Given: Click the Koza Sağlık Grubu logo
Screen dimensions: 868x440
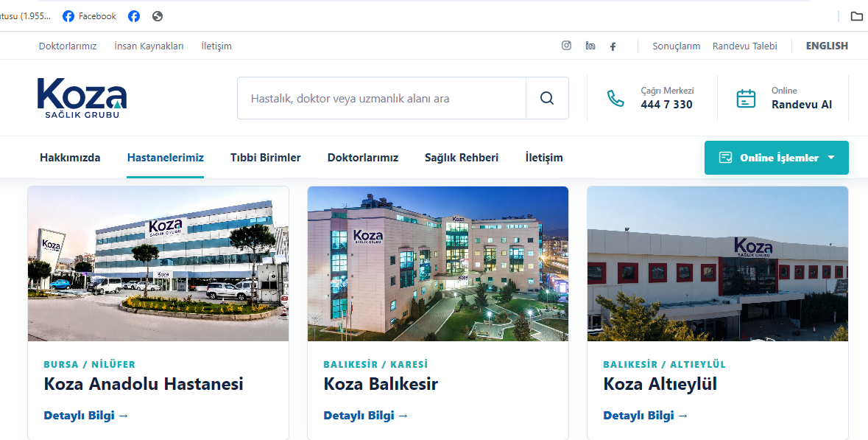Looking at the screenshot, I should pyautogui.click(x=82, y=97).
